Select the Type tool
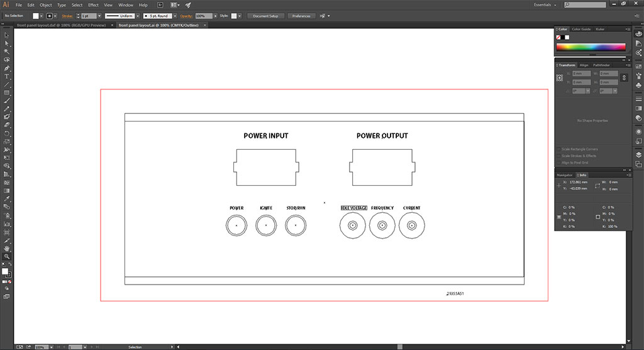This screenshot has width=644, height=350. (x=6, y=76)
